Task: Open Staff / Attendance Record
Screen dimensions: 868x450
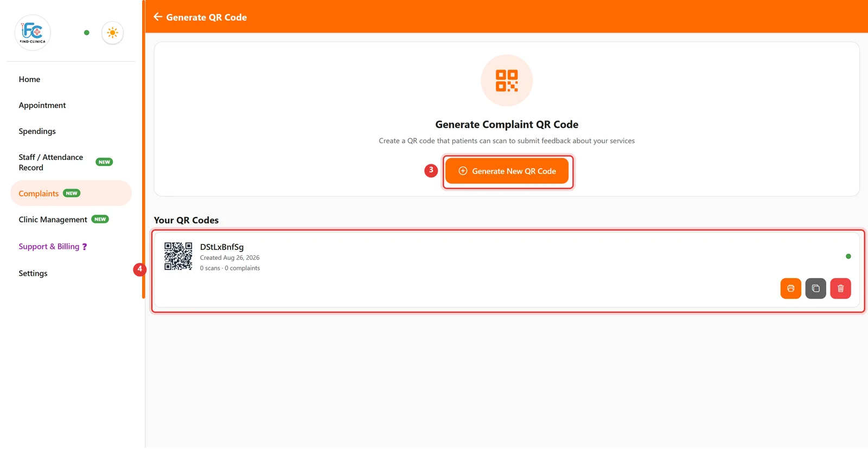Action: coord(51,162)
